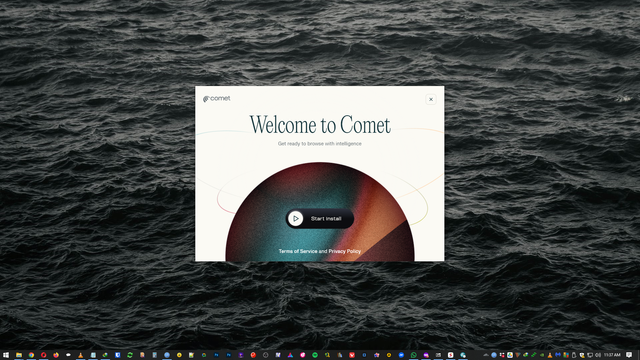640x360 pixels.
Task: Open the Windows notification center
Action: (x=629, y=355)
